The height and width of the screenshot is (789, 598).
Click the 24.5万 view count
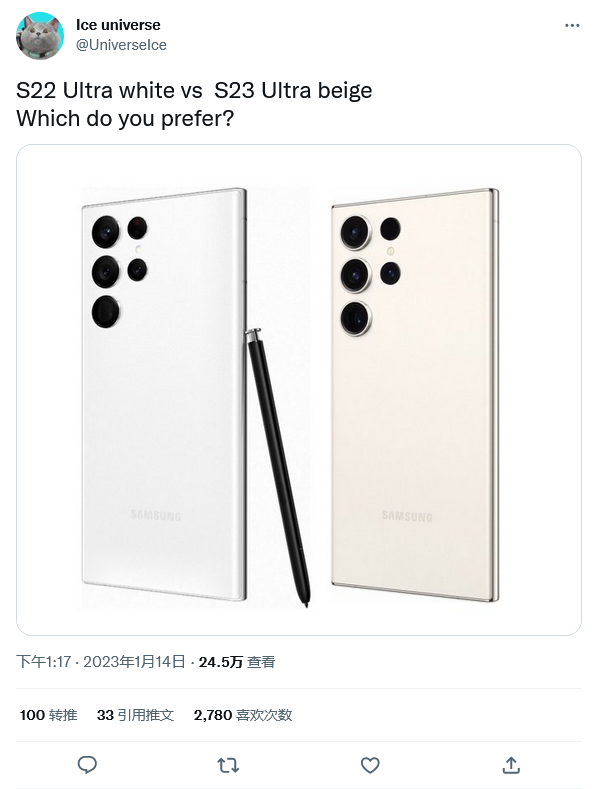(x=237, y=662)
